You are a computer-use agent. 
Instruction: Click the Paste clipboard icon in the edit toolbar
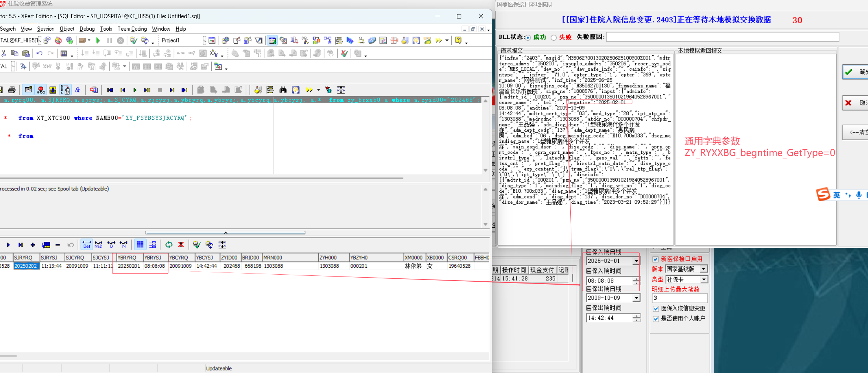click(x=26, y=53)
